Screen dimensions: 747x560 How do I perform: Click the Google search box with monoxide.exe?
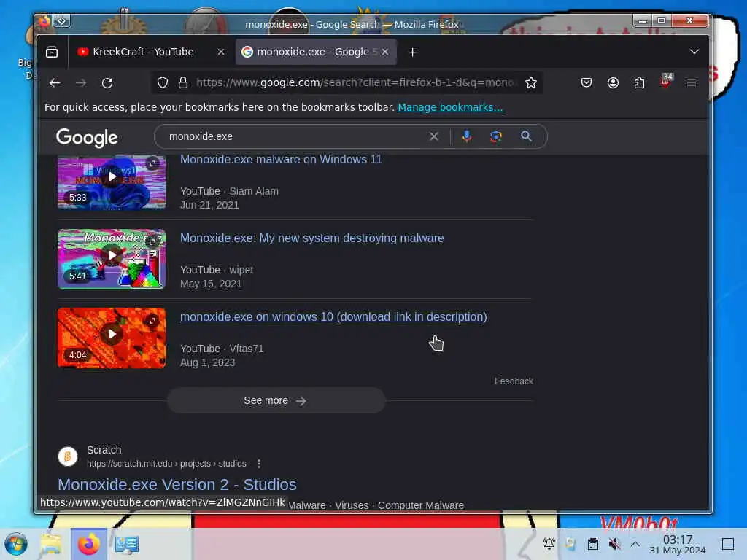(x=295, y=136)
